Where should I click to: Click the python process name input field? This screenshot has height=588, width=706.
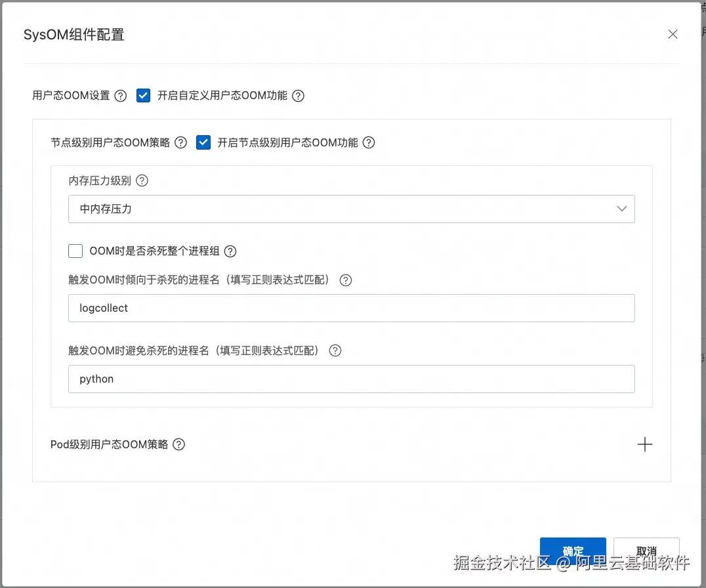[x=352, y=379]
